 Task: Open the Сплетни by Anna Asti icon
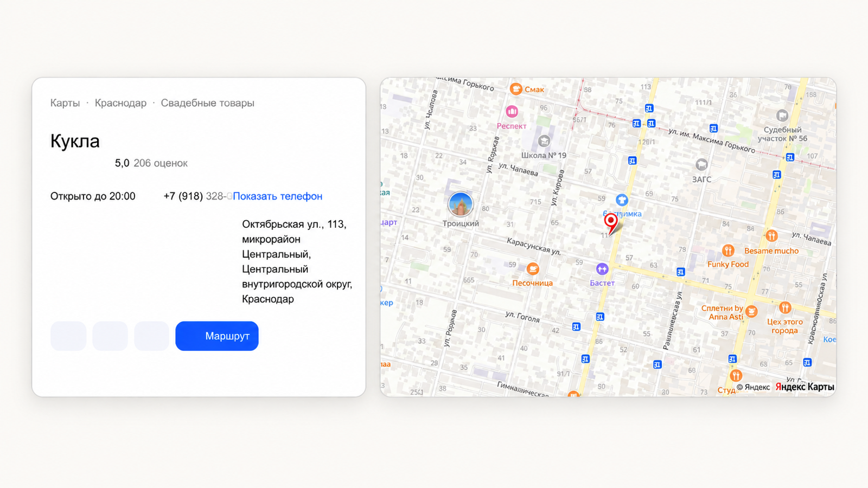coord(751,311)
